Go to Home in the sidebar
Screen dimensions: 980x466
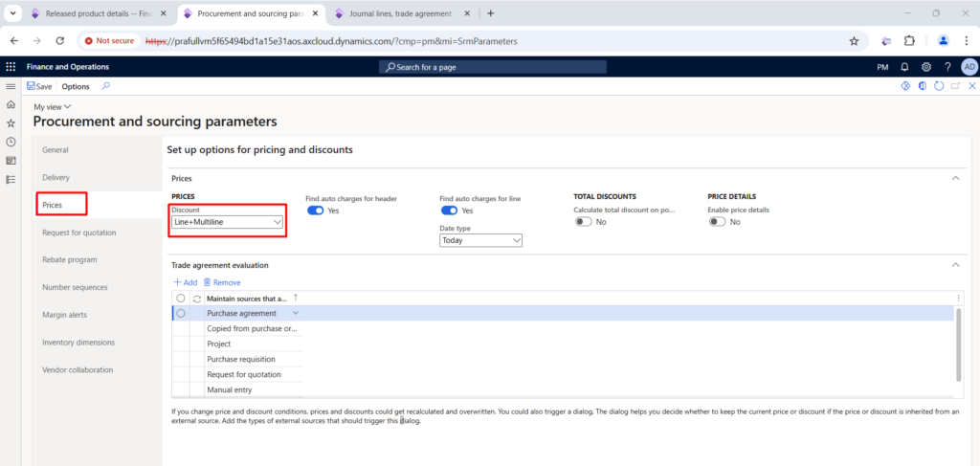[10, 105]
